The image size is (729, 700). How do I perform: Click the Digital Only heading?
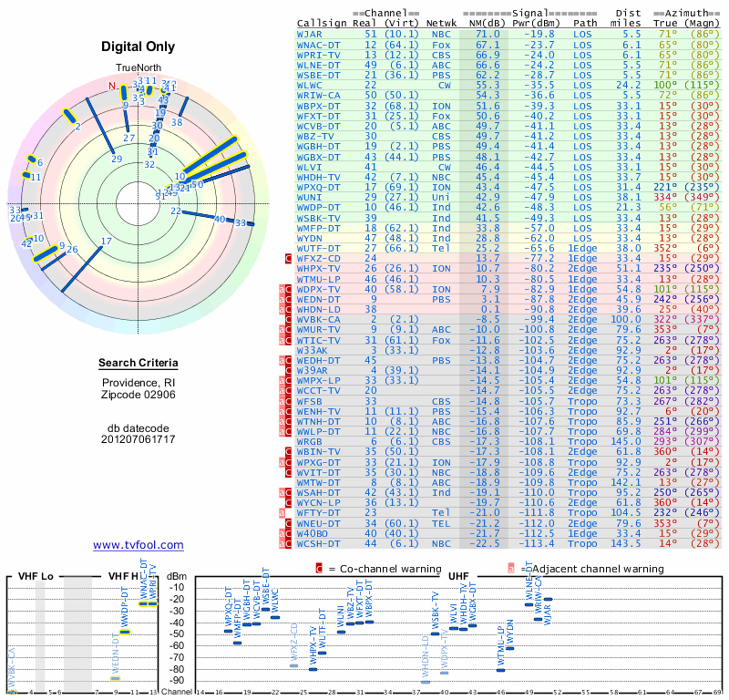tap(139, 46)
